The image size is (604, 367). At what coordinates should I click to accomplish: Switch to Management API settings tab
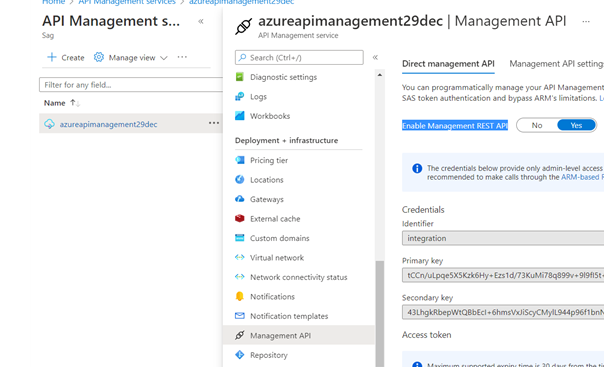(x=557, y=64)
